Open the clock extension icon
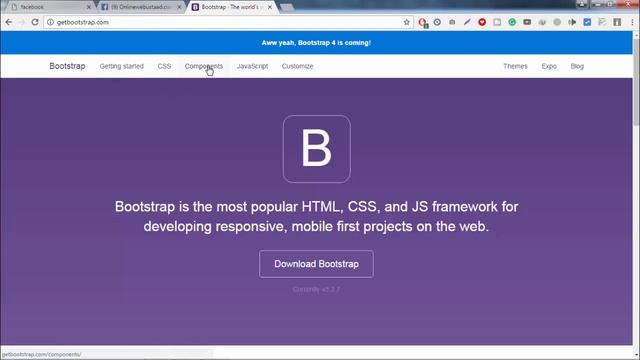This screenshot has height=360, width=640. click(x=437, y=22)
